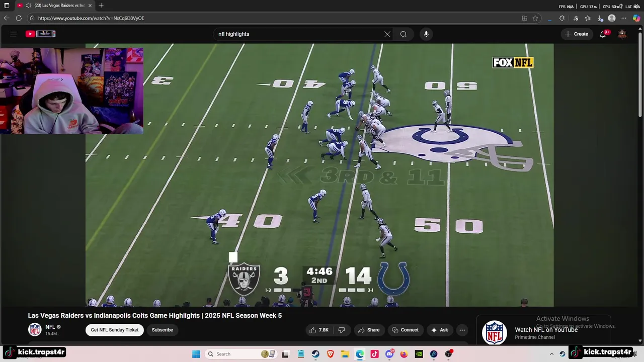Open YouTube notifications bell

pyautogui.click(x=603, y=34)
